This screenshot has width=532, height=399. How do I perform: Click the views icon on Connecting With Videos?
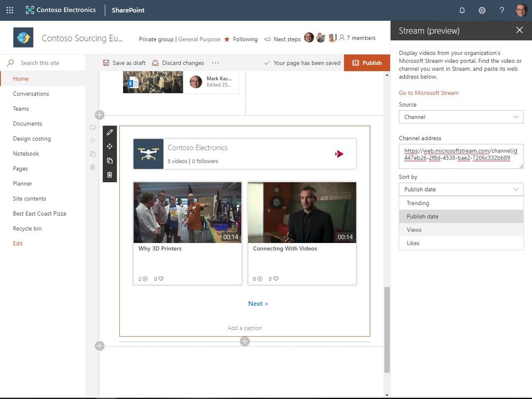260,279
